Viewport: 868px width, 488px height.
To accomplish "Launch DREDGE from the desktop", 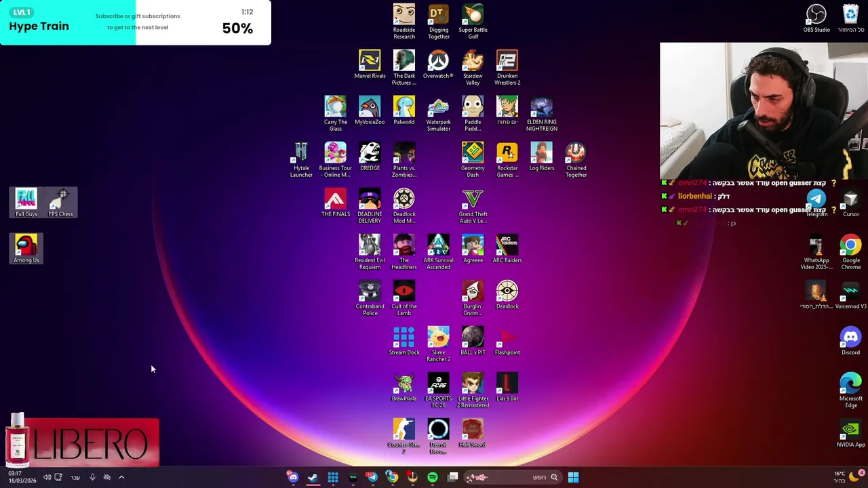I will 370,157.
